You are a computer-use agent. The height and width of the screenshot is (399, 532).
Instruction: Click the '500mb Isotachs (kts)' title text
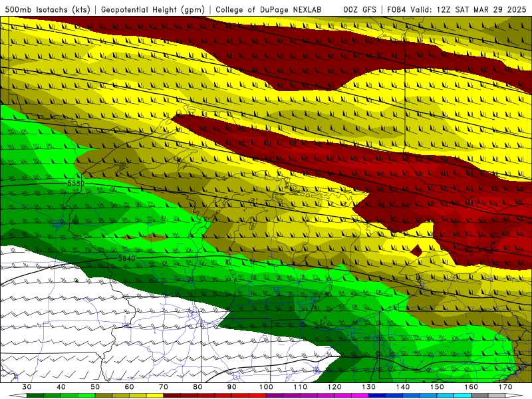[47, 9]
